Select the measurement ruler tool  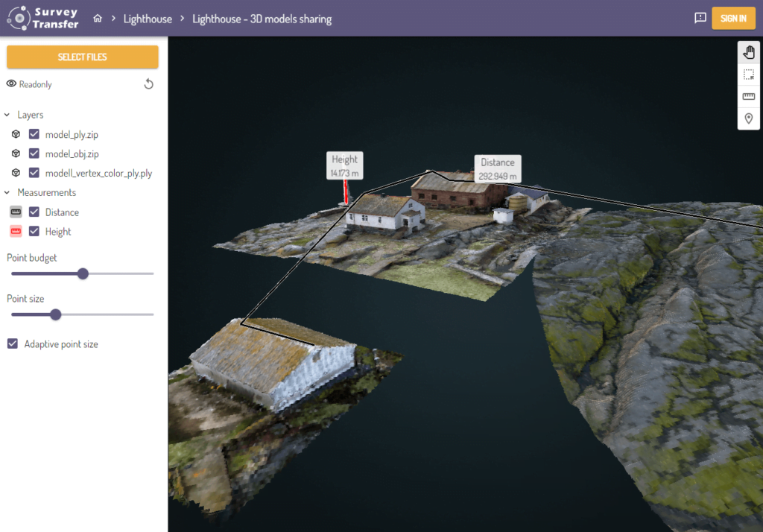[748, 96]
